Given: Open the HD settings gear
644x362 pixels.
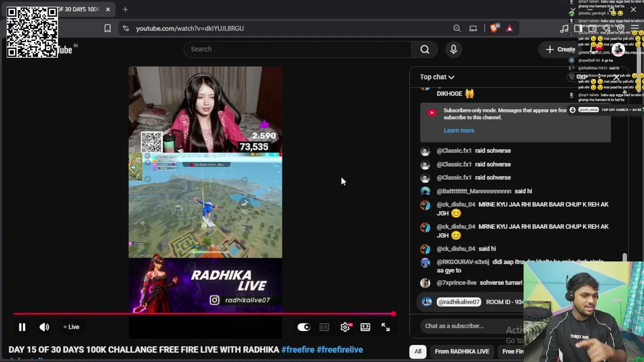Looking at the screenshot, I should coord(345,327).
